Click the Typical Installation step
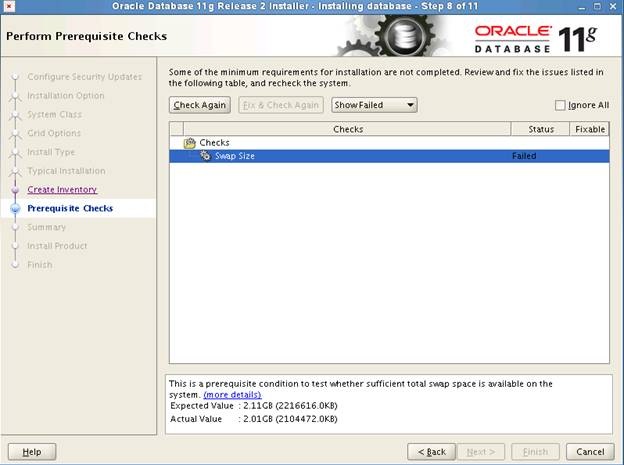Screen dimensions: 624x465 pyautogui.click(x=66, y=171)
